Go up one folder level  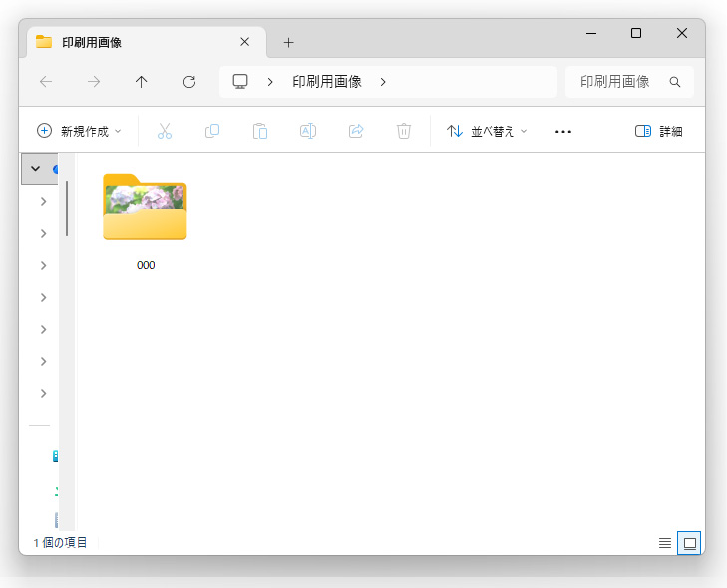(x=141, y=82)
